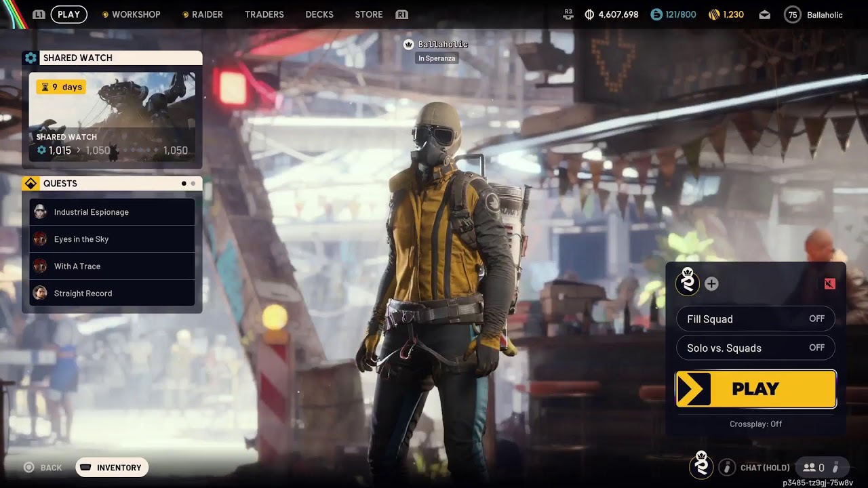Open the Straight Record quest

pyautogui.click(x=112, y=293)
